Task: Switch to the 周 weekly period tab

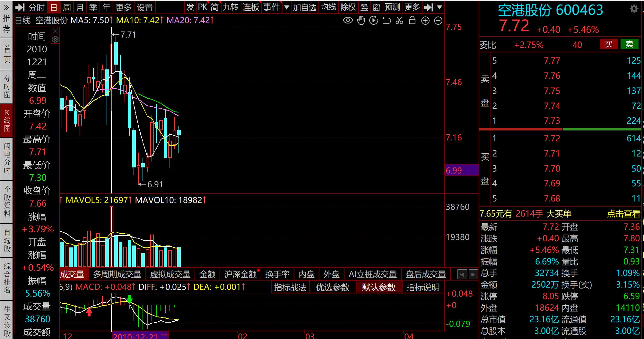Action: pyautogui.click(x=67, y=7)
